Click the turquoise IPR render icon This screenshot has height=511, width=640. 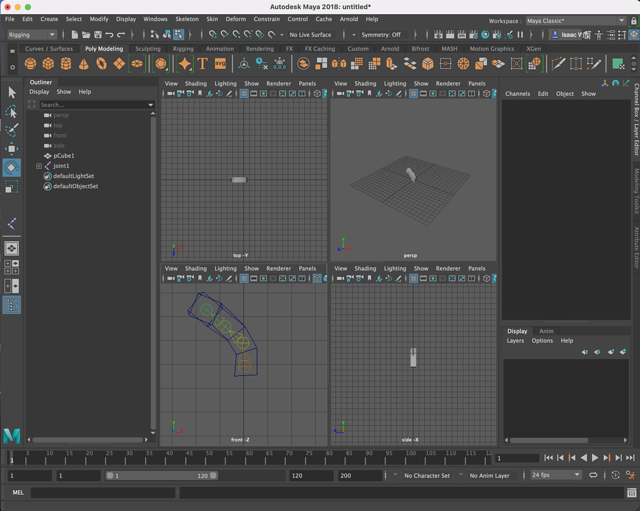coord(485,35)
